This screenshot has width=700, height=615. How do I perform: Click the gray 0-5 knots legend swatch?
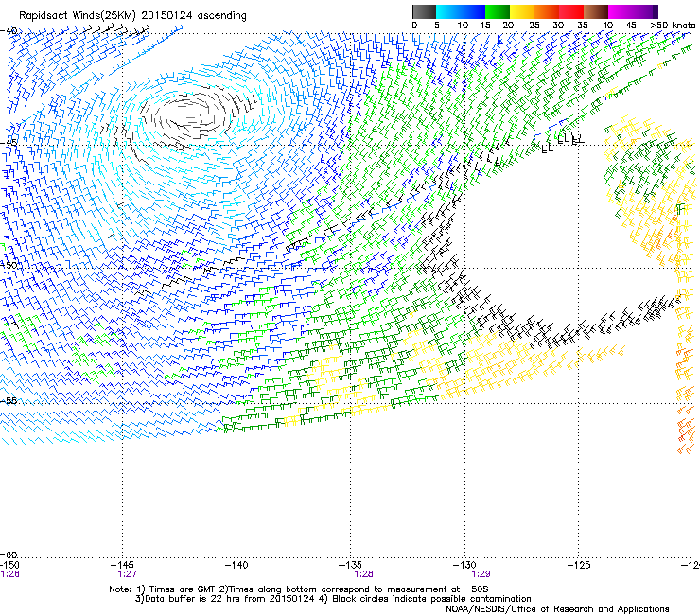tap(424, 11)
